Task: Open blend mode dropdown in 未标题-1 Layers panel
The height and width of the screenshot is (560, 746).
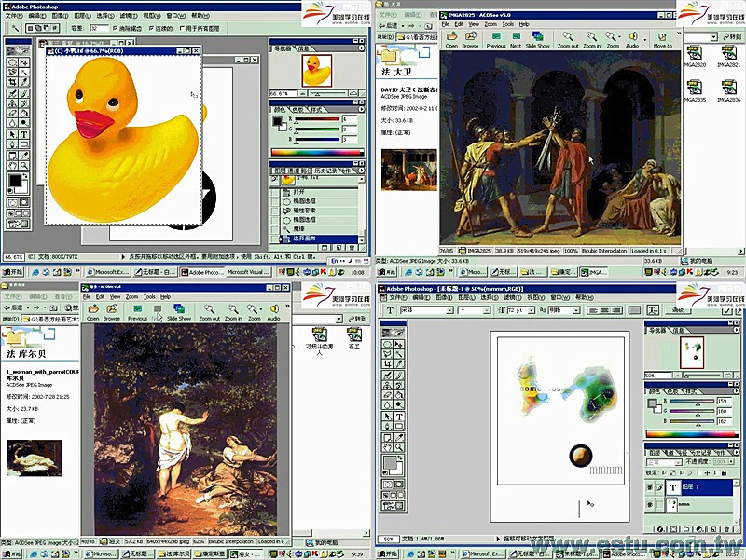Action: point(679,462)
